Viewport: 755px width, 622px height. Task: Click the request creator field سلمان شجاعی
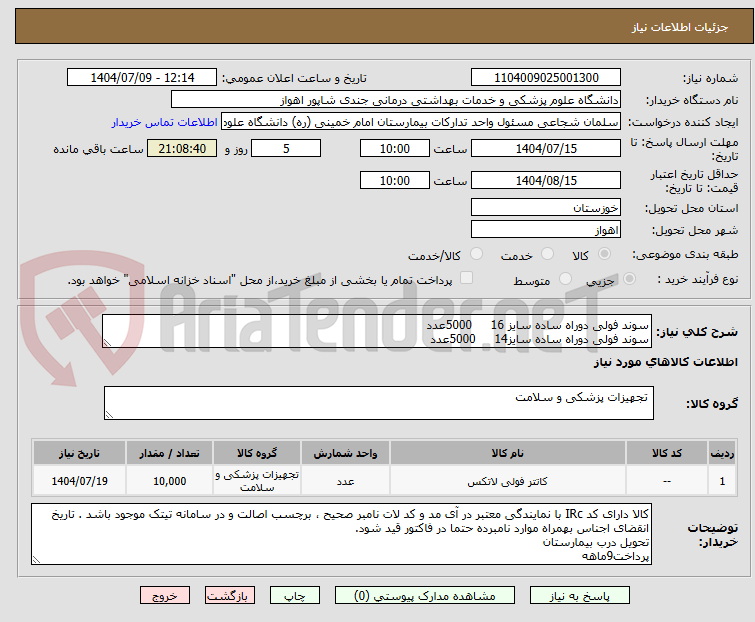pyautogui.click(x=421, y=122)
